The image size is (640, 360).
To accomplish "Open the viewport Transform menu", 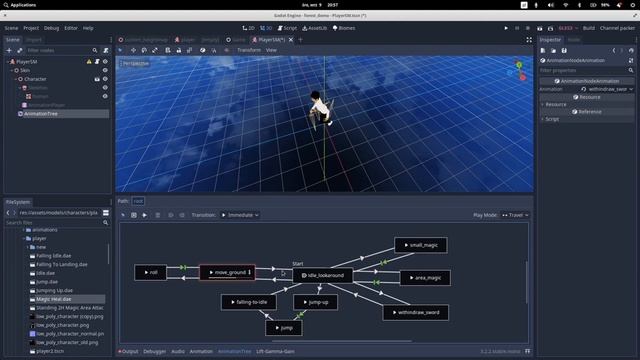I will (249, 50).
